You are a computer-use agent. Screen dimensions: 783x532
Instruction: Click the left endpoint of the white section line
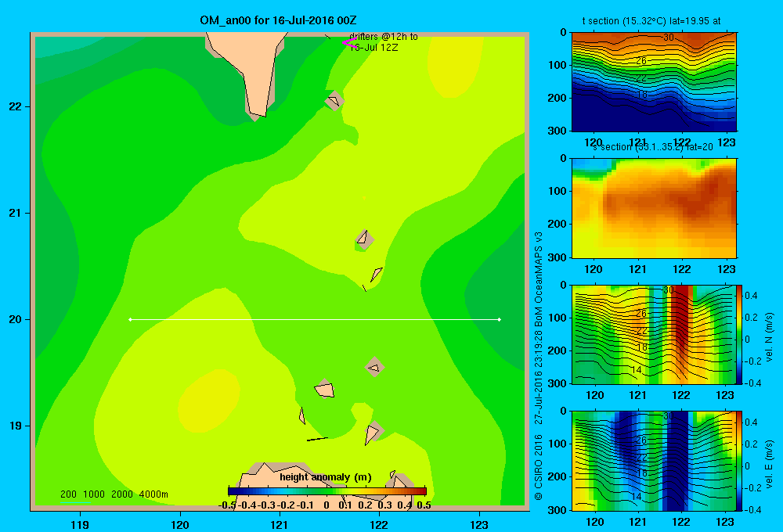point(130,319)
